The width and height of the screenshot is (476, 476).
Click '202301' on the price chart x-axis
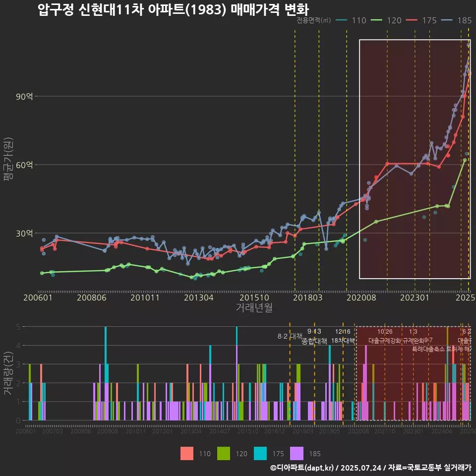[415, 297]
